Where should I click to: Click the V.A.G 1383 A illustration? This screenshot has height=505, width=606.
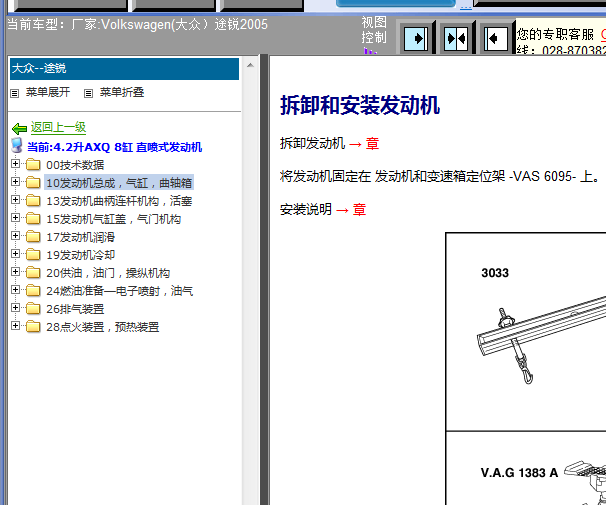(x=585, y=482)
